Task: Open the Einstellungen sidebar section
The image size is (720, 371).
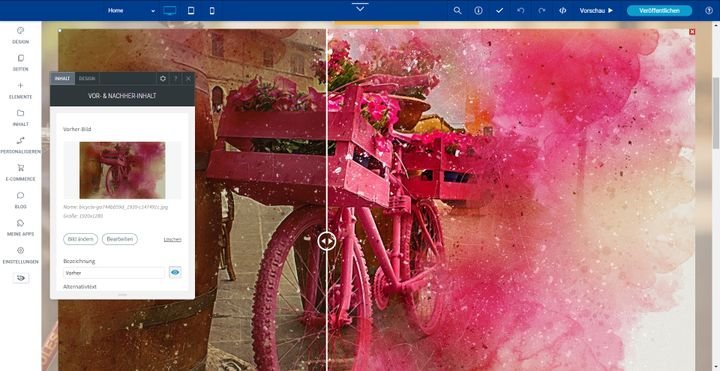Action: (x=20, y=255)
